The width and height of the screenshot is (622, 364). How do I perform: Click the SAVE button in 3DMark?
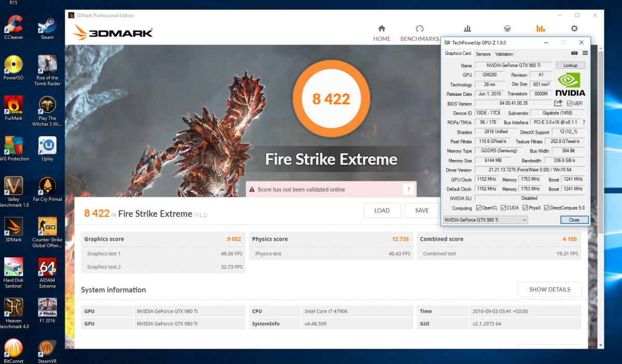(422, 210)
